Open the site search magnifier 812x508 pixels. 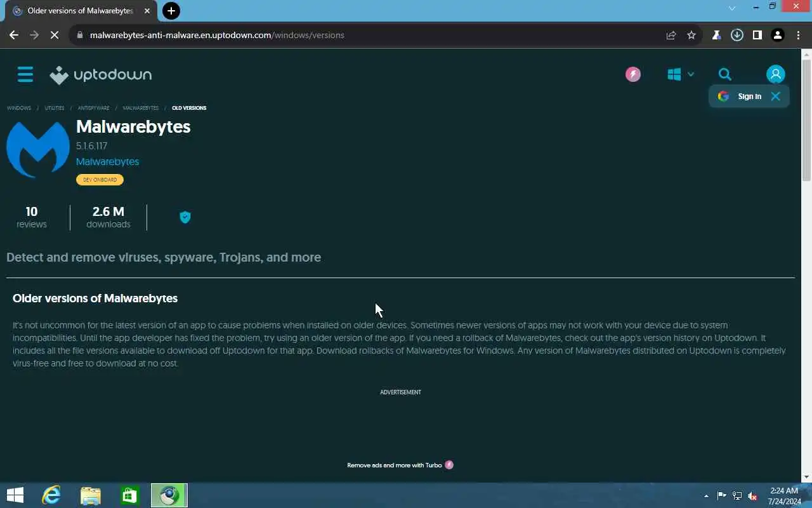pos(724,74)
